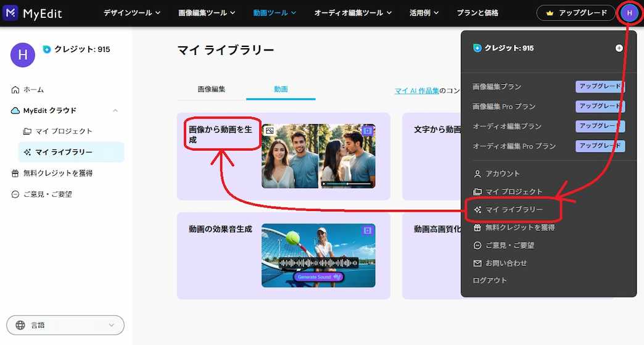Open the 動画ツール dropdown menu
This screenshot has width=644, height=345.
coord(275,13)
